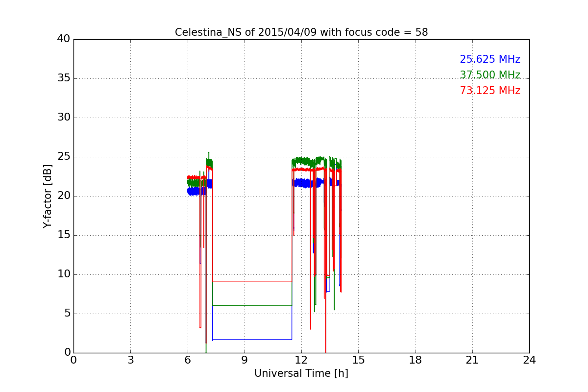Click y-axis tick label 30
588x392 pixels.
click(x=64, y=118)
